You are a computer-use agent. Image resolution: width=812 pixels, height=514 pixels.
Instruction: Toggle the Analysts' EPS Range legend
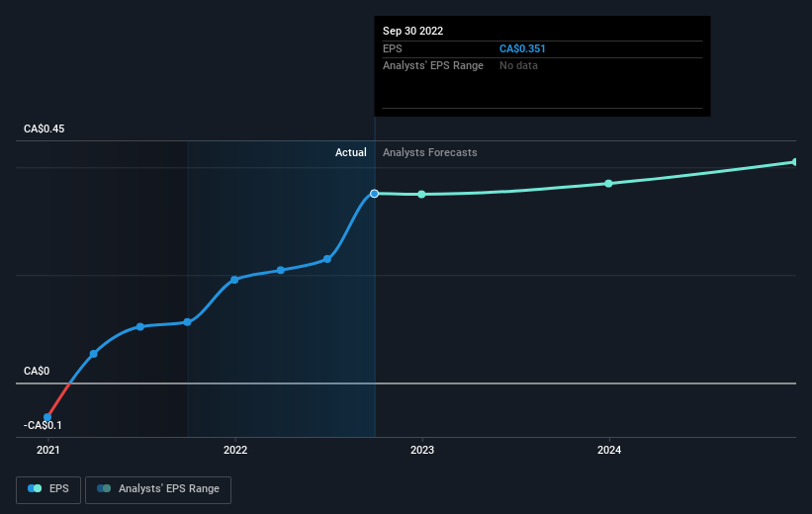click(x=158, y=489)
